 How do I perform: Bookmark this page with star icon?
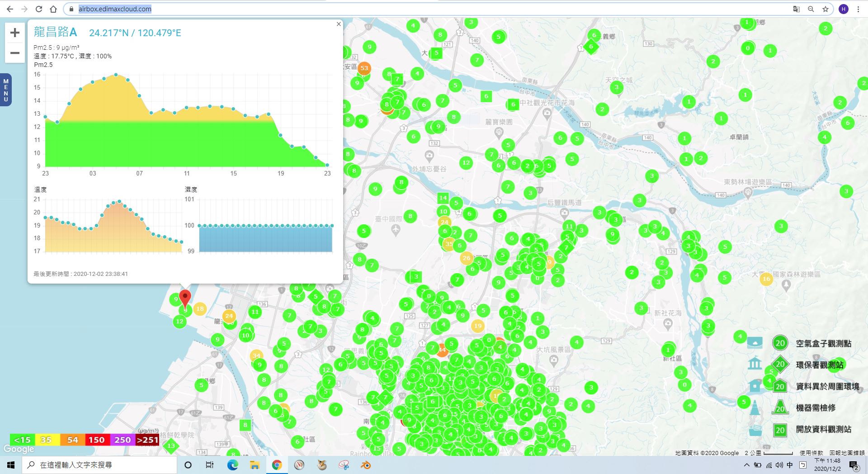click(x=826, y=9)
